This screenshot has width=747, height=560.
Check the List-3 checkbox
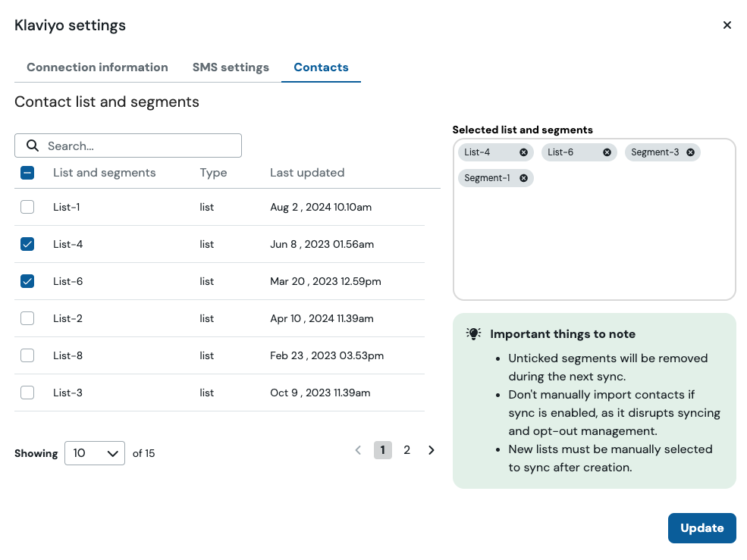(x=27, y=393)
